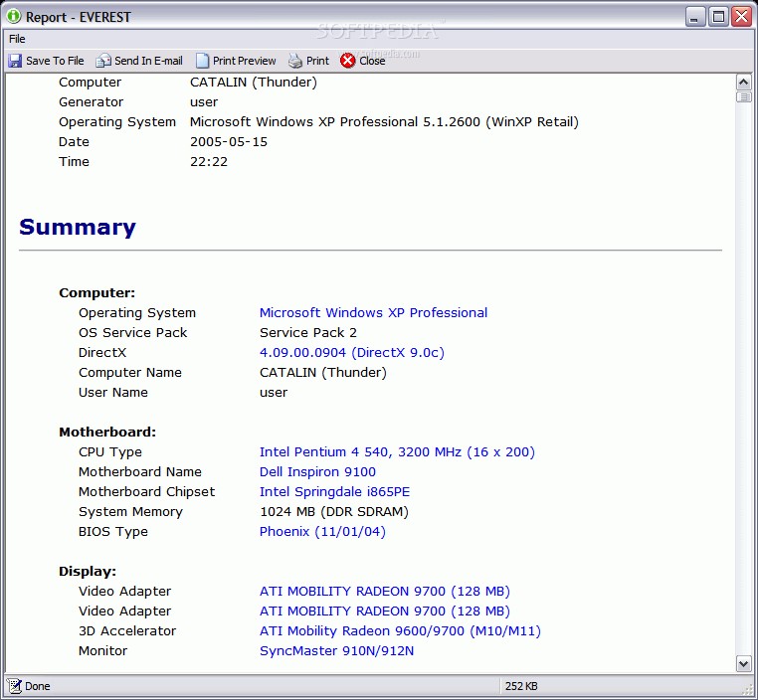The image size is (758, 700).
Task: Click the Print Preview page icon
Action: 202,61
